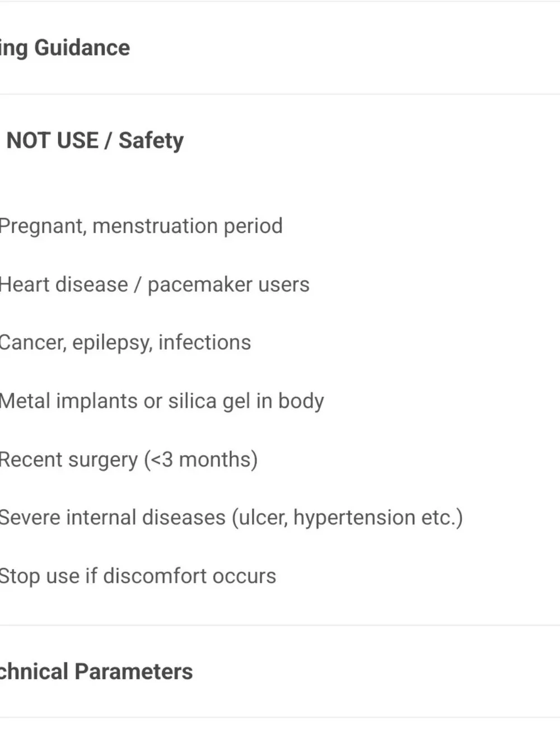
Task: Select 'Metal implants or silica gel in body'
Action: click(x=161, y=401)
